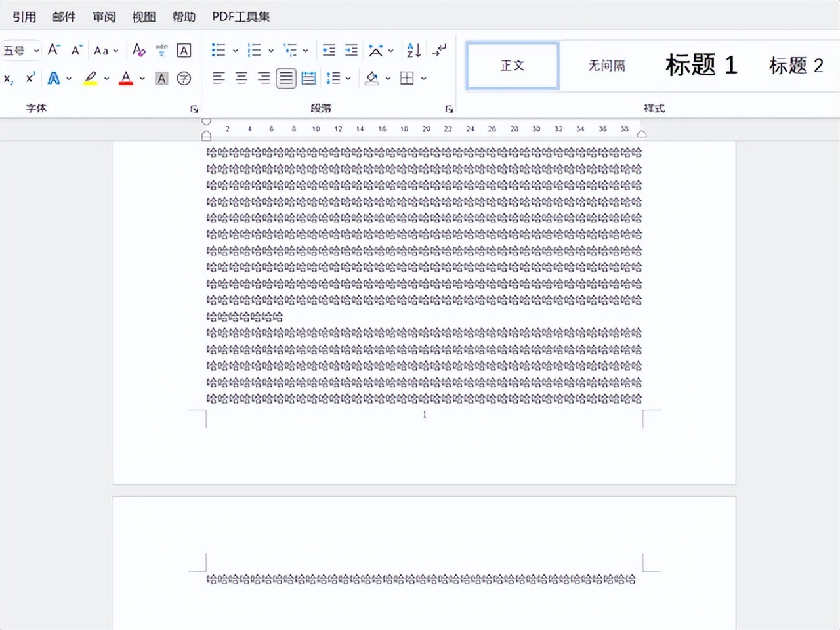Apply the 标题 1 style
The image size is (840, 630).
[700, 66]
